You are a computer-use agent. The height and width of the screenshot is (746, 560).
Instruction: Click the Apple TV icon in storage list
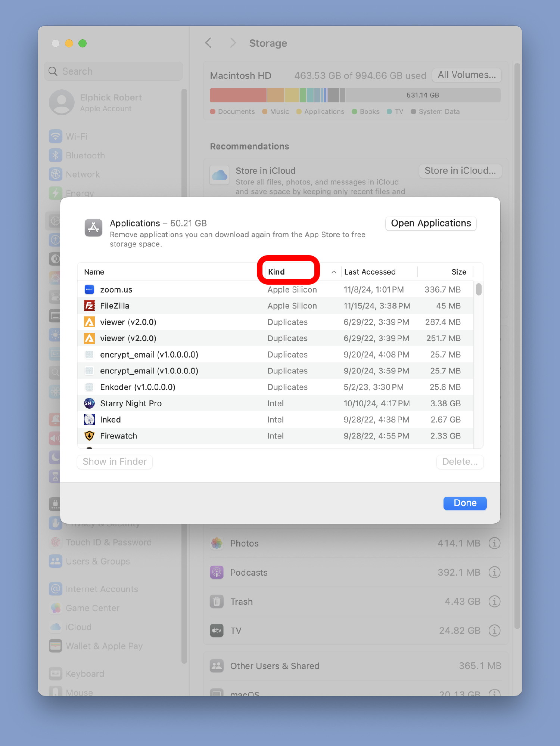tap(217, 631)
